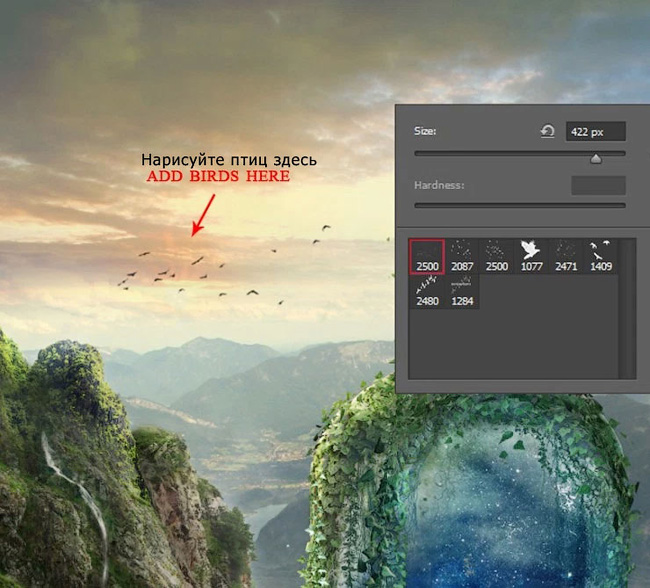This screenshot has width=650, height=588.
Task: Select the 1409 flying birds brush
Action: click(x=601, y=256)
